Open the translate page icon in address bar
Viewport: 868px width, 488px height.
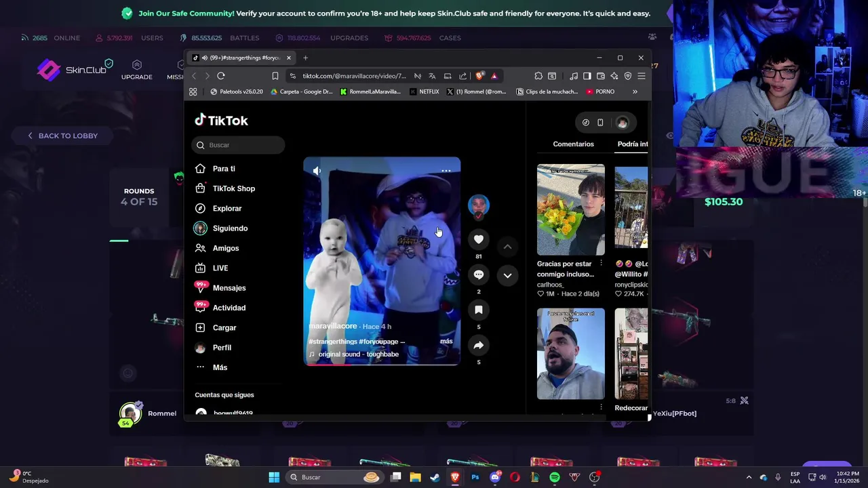tap(432, 76)
